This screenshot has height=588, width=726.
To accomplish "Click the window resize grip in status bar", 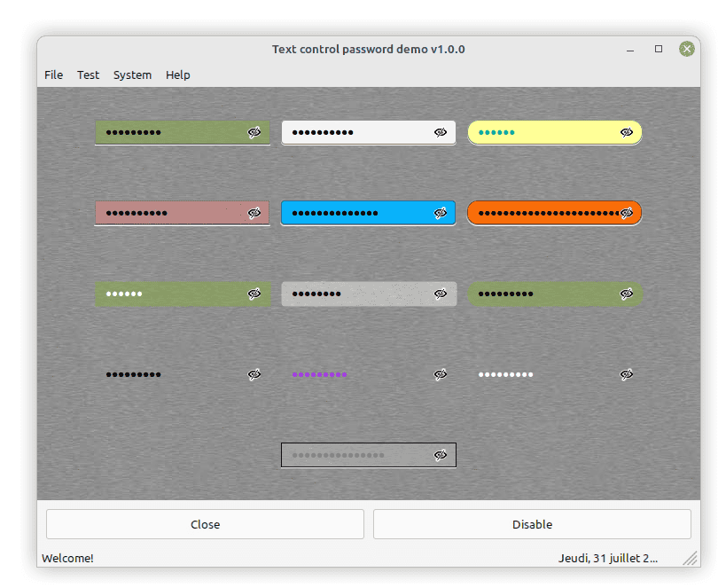I will point(691,559).
